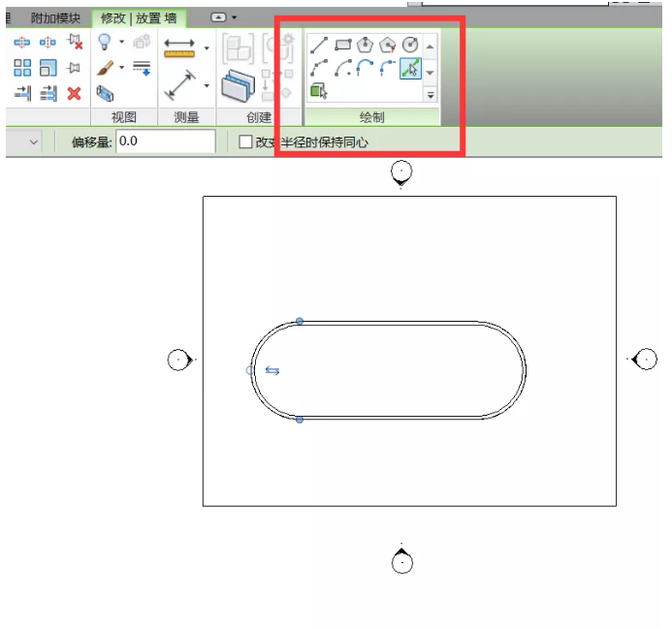Click the Pin tool icon
Viewport: 672px width, 629px height.
coord(74,68)
